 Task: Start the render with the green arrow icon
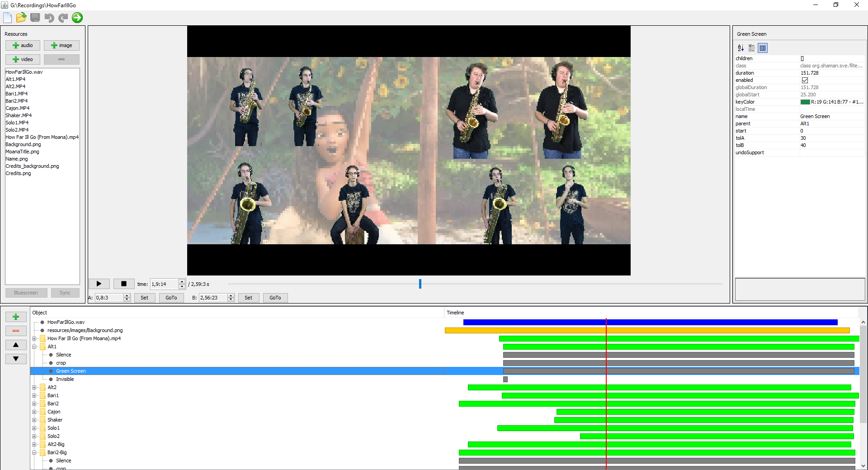click(77, 18)
